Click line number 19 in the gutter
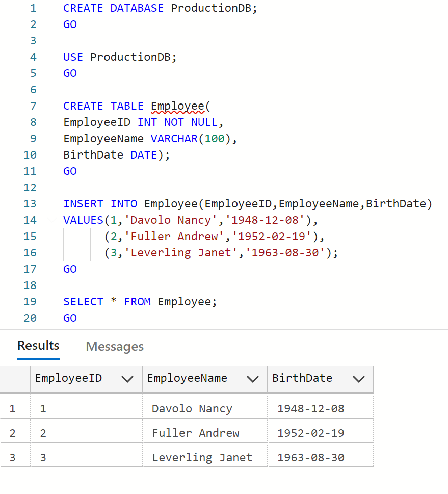The height and width of the screenshot is (494, 448). (30, 302)
